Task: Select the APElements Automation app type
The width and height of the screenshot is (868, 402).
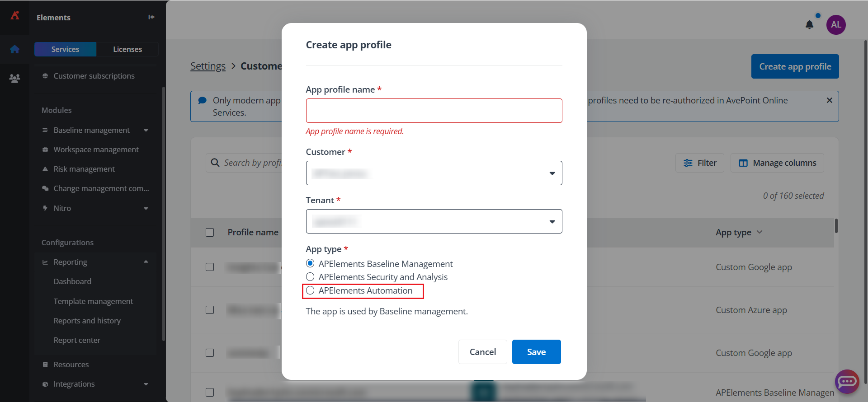Action: point(310,290)
